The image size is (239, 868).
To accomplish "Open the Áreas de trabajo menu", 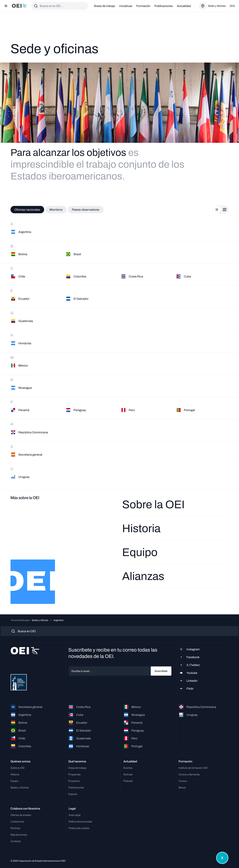I will pyautogui.click(x=104, y=6).
